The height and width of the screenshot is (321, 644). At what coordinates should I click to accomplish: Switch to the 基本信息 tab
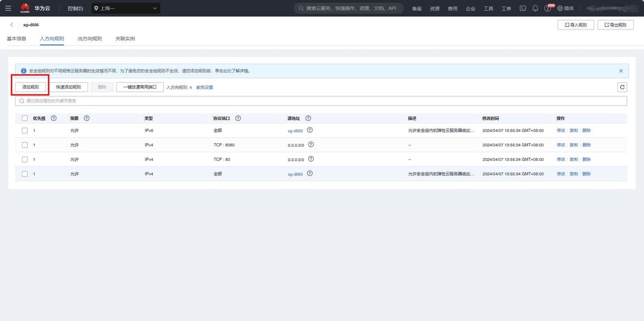(x=17, y=39)
